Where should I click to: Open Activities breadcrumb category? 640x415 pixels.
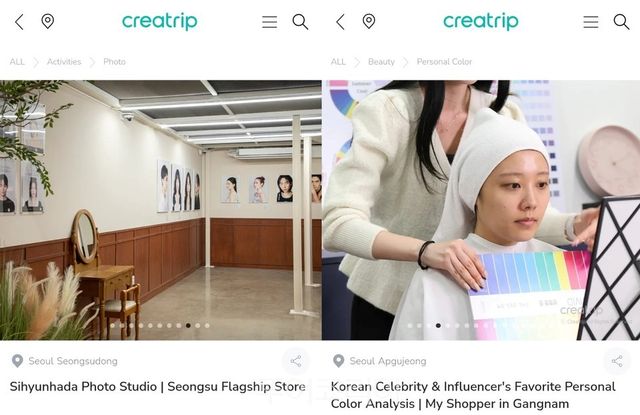coord(64,62)
